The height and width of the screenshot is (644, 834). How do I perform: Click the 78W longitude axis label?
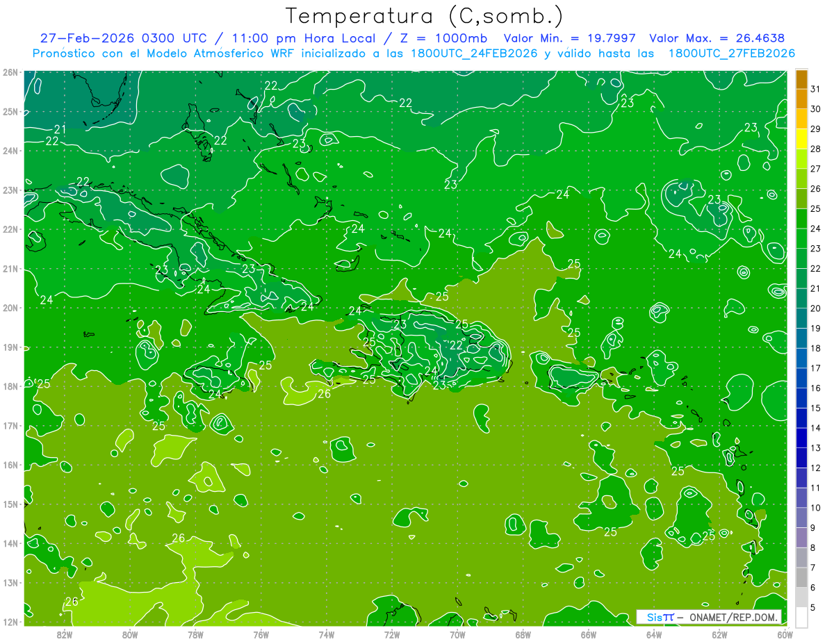(195, 634)
